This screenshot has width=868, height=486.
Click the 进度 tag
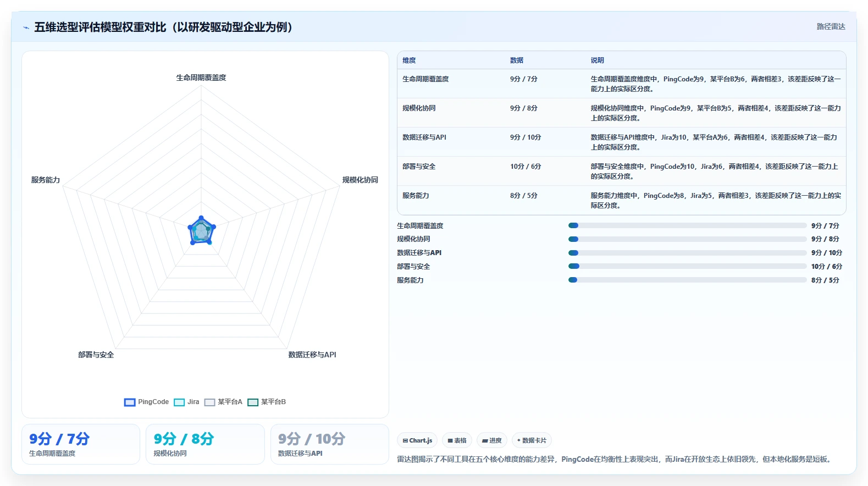tap(491, 440)
